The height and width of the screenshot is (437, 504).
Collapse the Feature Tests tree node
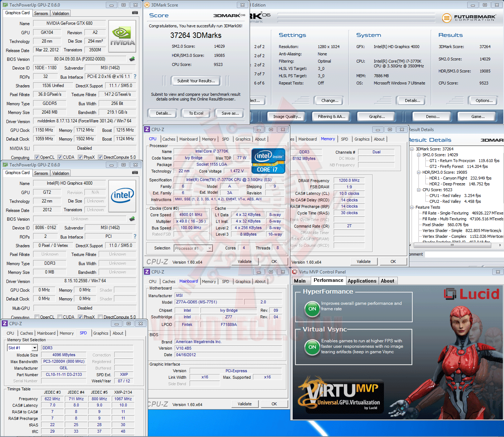click(x=412, y=207)
